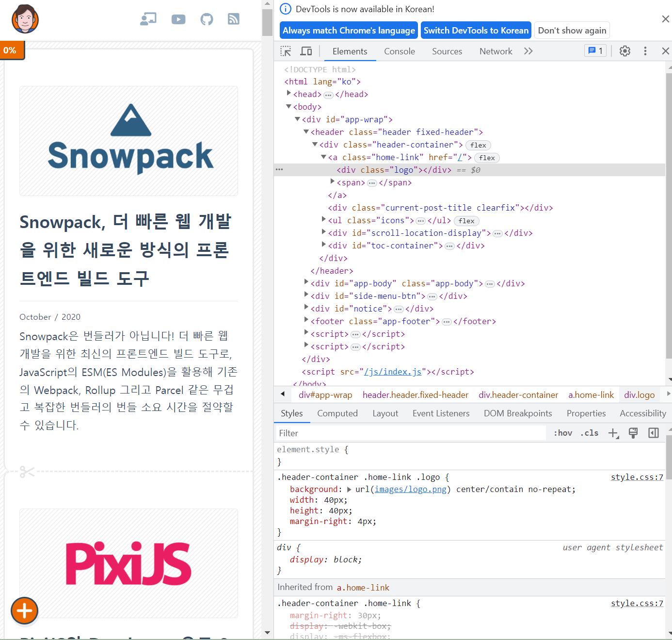The height and width of the screenshot is (640, 672).
Task: Open the DOM Breakpoints tab
Action: pos(518,413)
